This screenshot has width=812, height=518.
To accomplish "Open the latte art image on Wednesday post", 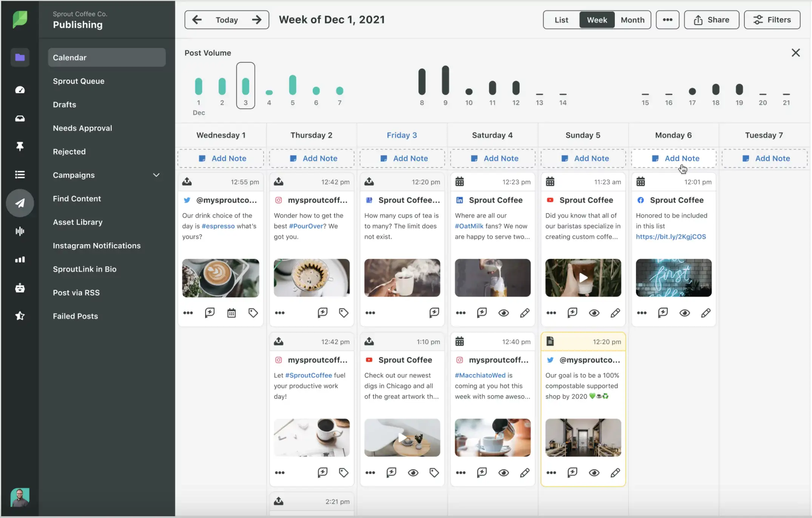I will (221, 278).
